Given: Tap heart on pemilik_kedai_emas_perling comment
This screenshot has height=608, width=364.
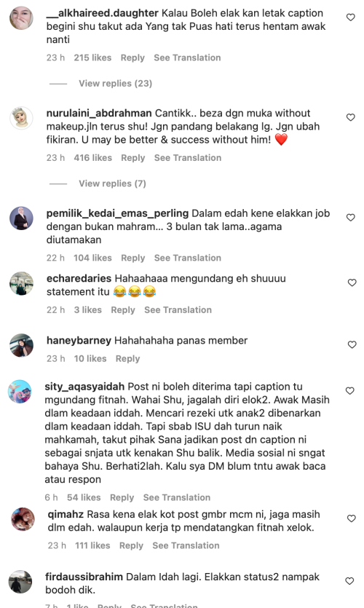Looking at the screenshot, I should pyautogui.click(x=350, y=217).
